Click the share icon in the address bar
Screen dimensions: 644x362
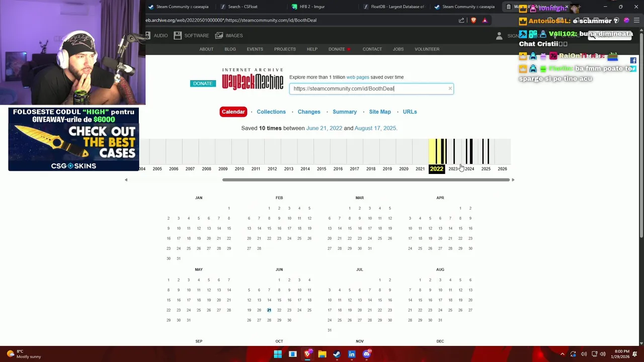[x=461, y=20]
